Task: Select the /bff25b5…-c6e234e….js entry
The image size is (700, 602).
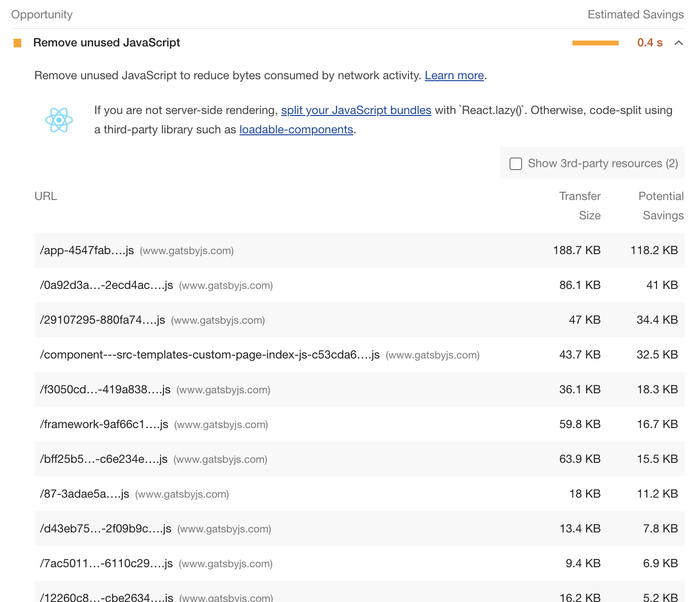Action: pos(103,459)
